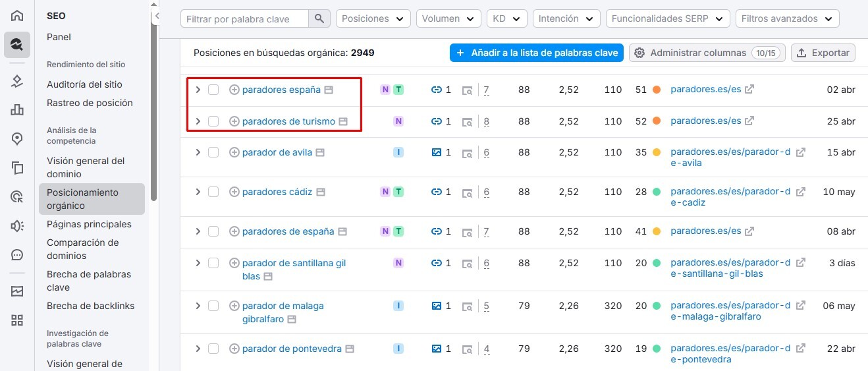Expand the 'parador de malaga gibralfaro' row chevron
The image size is (868, 371).
coord(198,306)
